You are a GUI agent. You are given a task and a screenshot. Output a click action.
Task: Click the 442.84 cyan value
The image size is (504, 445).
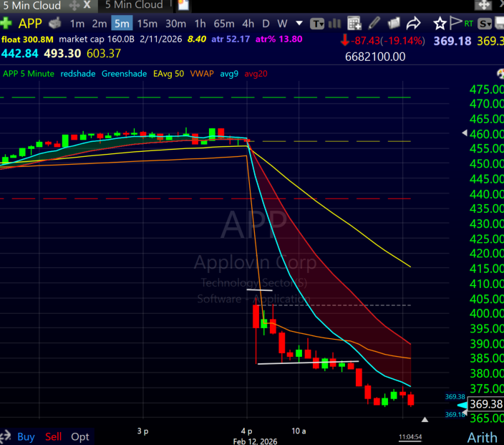click(x=19, y=54)
